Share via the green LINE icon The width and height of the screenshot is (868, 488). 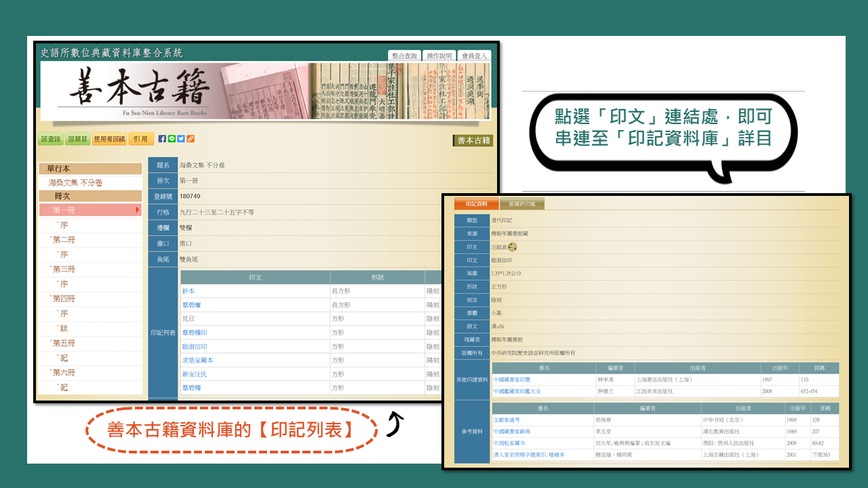(172, 139)
